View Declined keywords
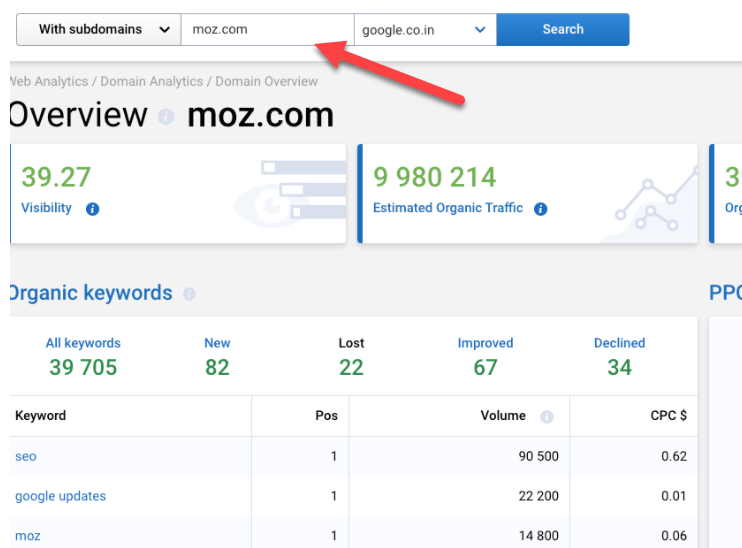Viewport: 742px width, 548px height. (619, 356)
